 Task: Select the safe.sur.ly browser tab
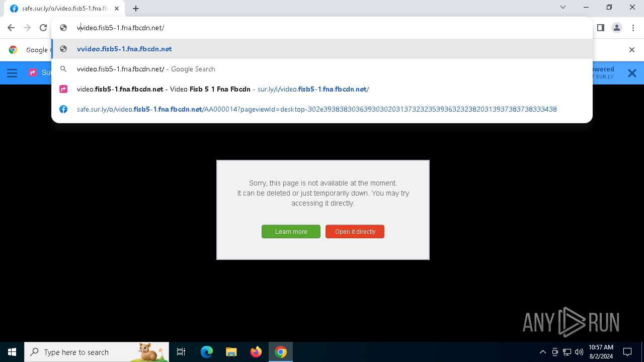[x=64, y=8]
